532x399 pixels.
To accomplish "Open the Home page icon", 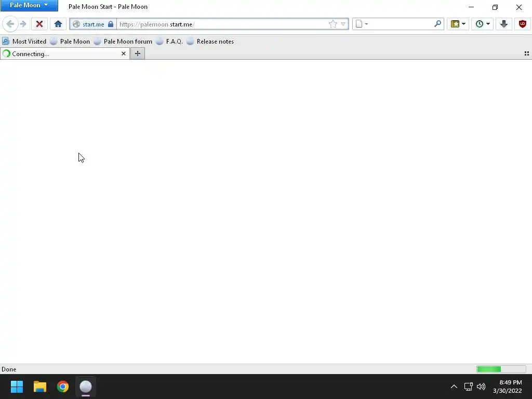I will tap(58, 24).
